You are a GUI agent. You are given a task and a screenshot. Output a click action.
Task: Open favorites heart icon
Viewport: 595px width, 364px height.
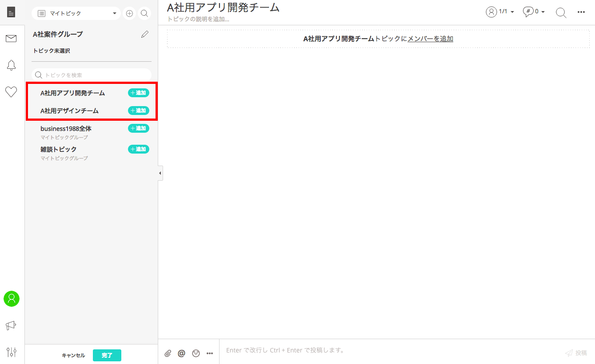pyautogui.click(x=11, y=92)
